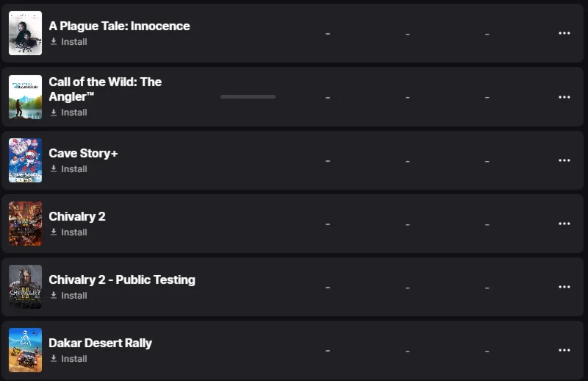Select Dakar Desert Rally cover art
The image size is (588, 381).
click(26, 350)
